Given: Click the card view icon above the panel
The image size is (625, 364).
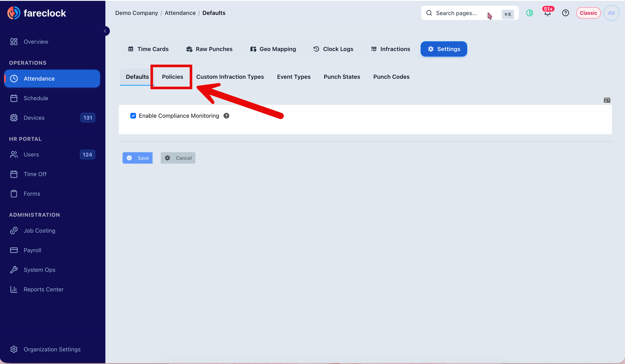Looking at the screenshot, I should tap(607, 100).
